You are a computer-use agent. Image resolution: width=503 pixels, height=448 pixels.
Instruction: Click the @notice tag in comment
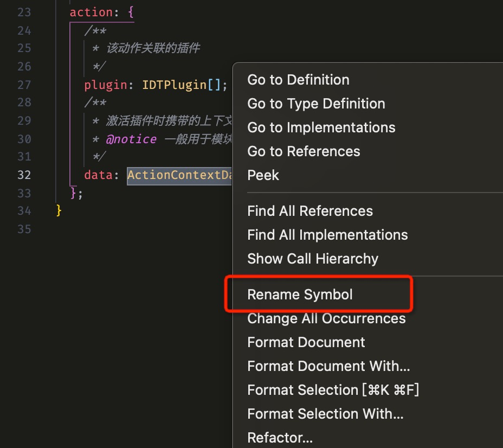pos(131,139)
